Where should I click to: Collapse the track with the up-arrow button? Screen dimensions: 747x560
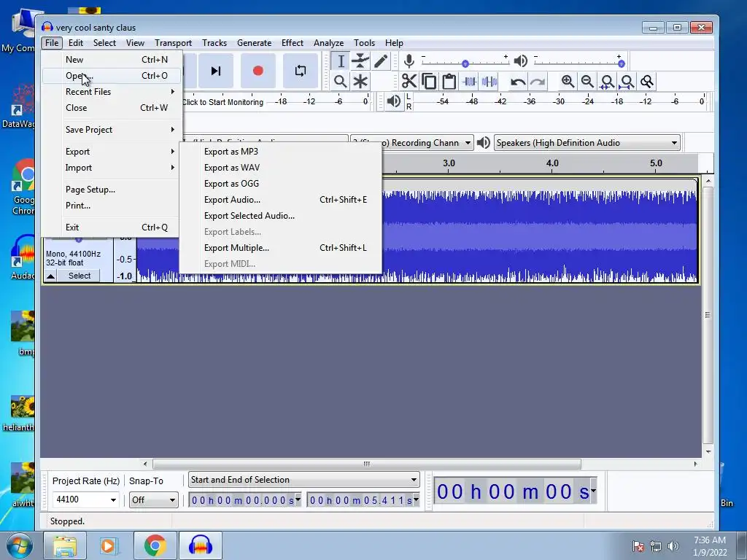pyautogui.click(x=50, y=276)
